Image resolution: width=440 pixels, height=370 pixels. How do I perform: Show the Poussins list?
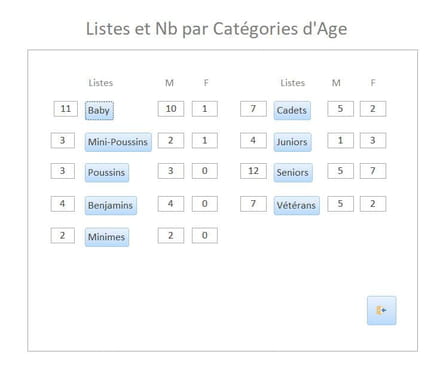pyautogui.click(x=107, y=173)
